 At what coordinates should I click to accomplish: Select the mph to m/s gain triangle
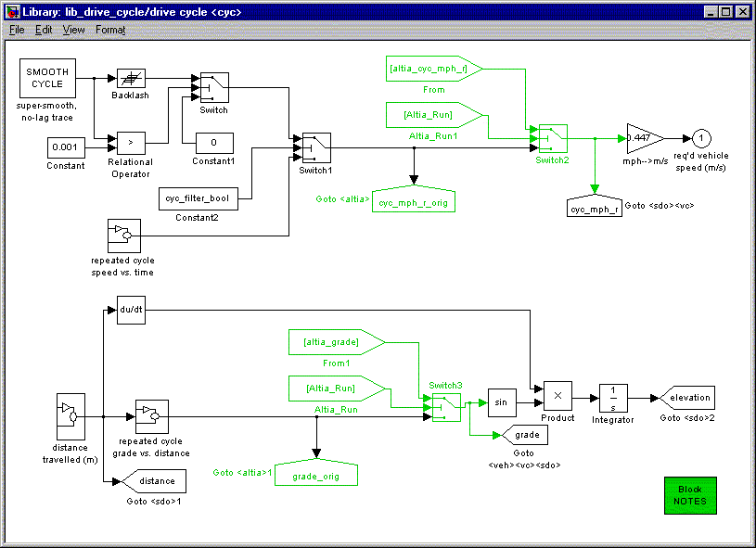click(642, 138)
